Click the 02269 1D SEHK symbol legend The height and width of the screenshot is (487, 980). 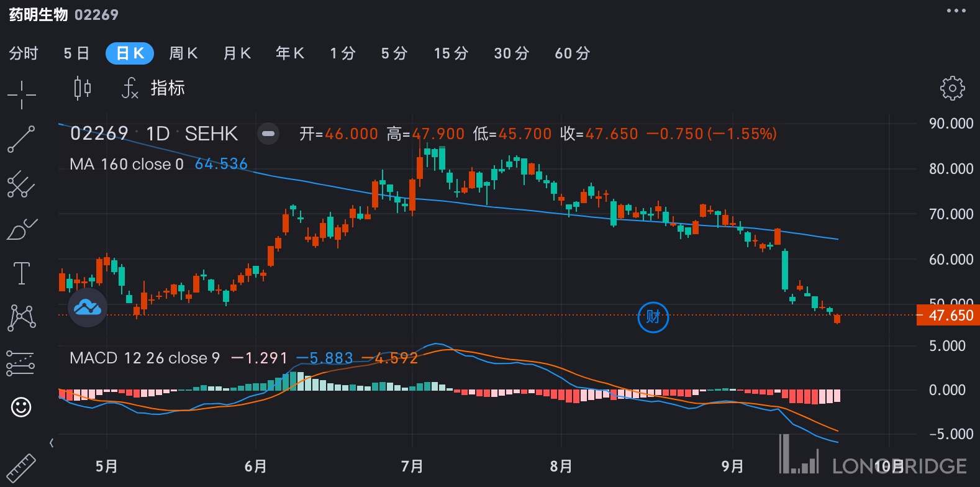[x=154, y=134]
